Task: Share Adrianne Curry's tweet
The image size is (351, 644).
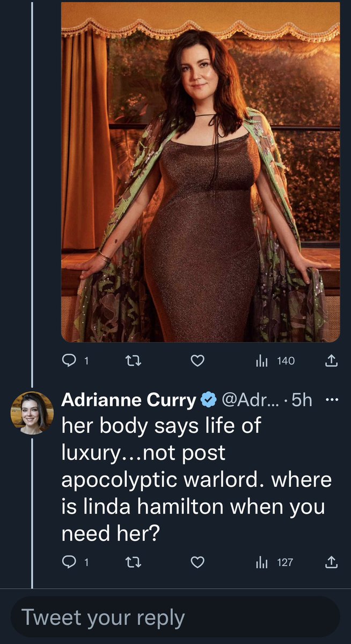Action: 332,562
